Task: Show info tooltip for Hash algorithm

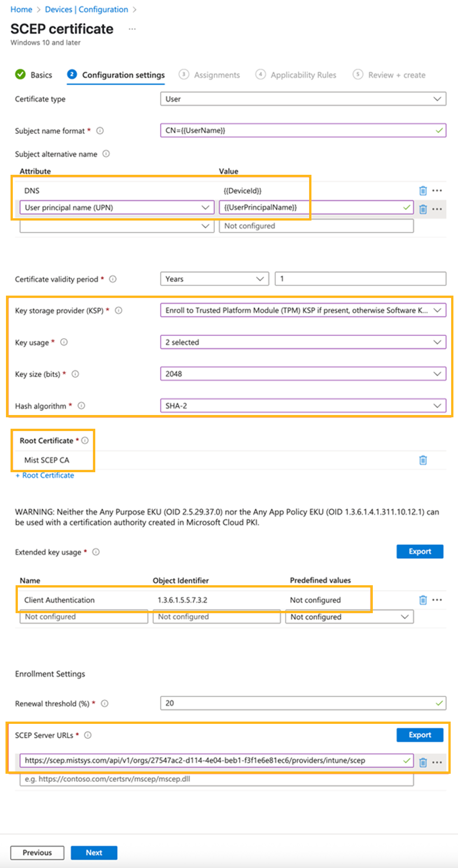Action: (x=82, y=406)
